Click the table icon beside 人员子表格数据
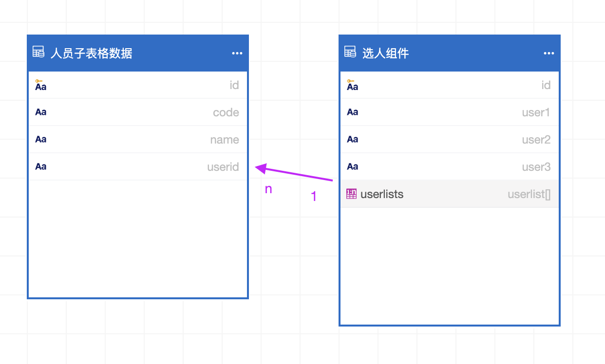Viewport: 605px width, 364px height. (38, 52)
